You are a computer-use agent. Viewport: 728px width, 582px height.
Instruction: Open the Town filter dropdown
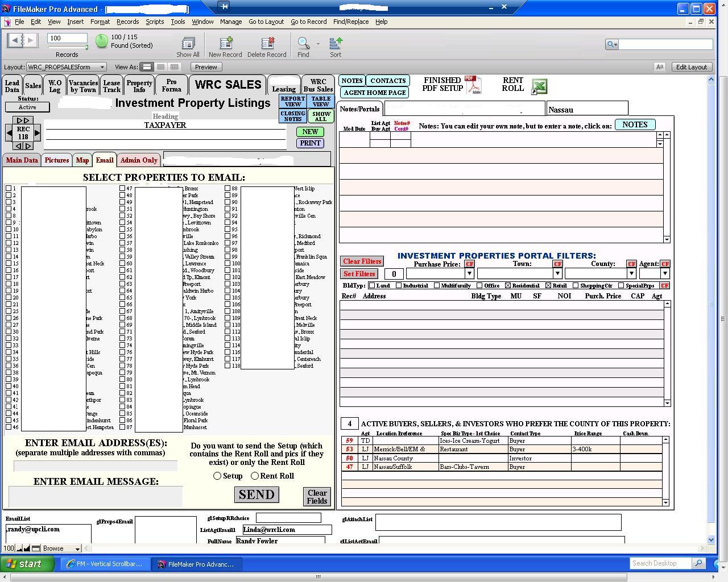[x=557, y=273]
